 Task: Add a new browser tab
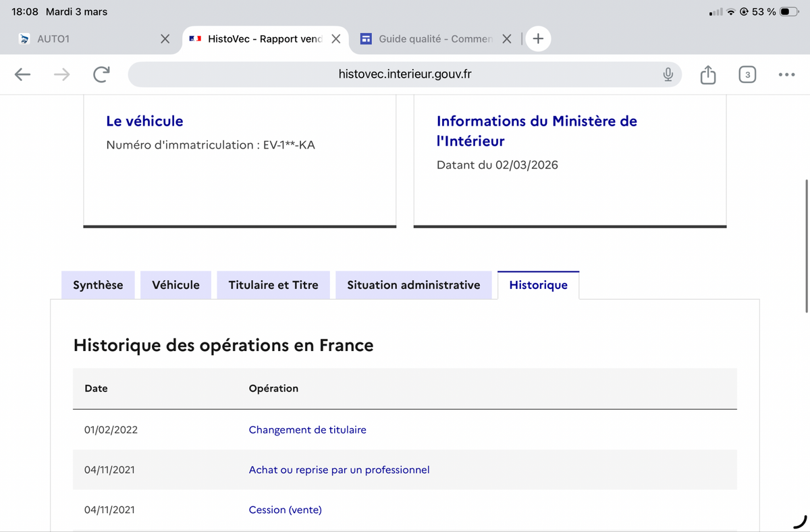(x=538, y=38)
